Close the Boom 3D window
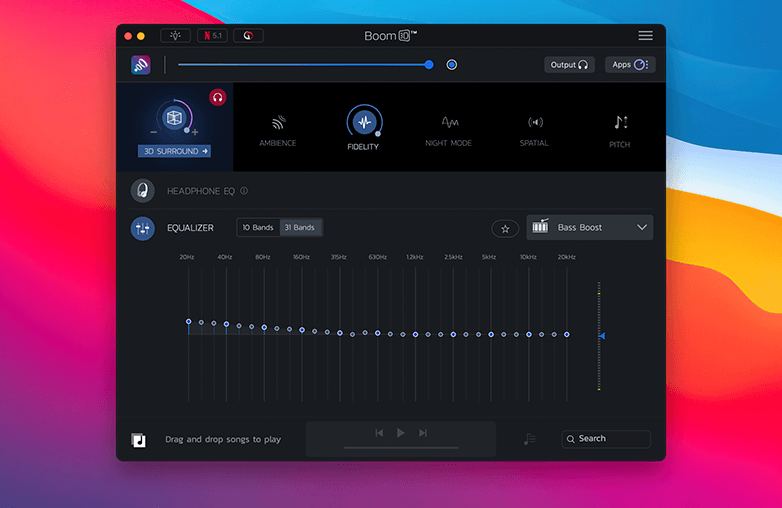This screenshot has width=782, height=508. click(128, 36)
